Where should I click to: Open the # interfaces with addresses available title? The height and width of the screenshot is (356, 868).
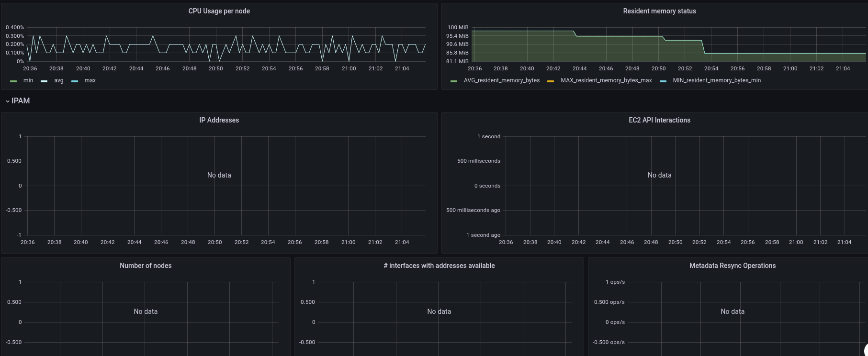coord(439,266)
